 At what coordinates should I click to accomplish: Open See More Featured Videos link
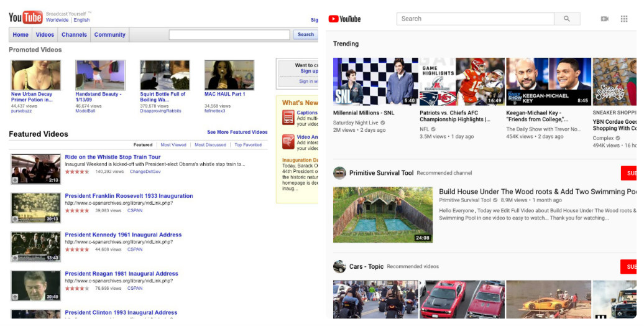237,132
